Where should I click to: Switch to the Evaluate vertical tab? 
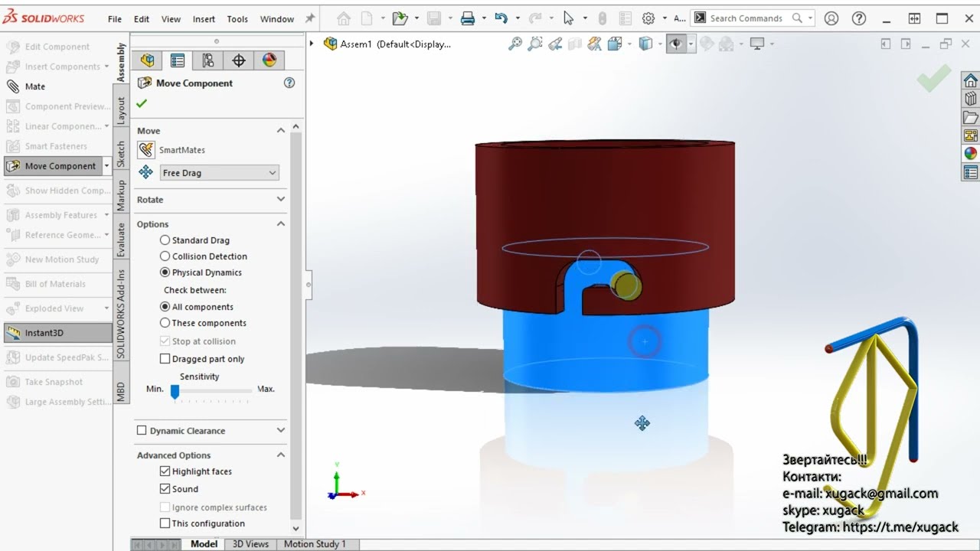point(121,240)
